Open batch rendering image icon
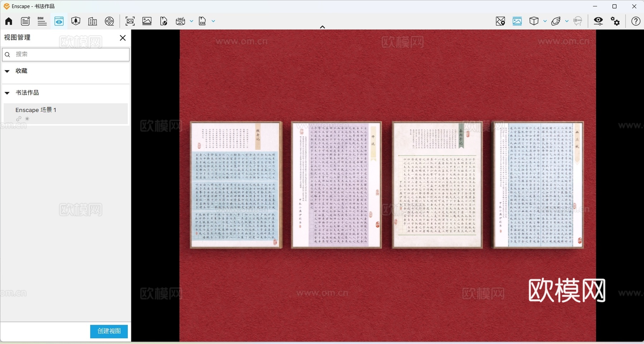The width and height of the screenshot is (644, 344). pos(147,21)
